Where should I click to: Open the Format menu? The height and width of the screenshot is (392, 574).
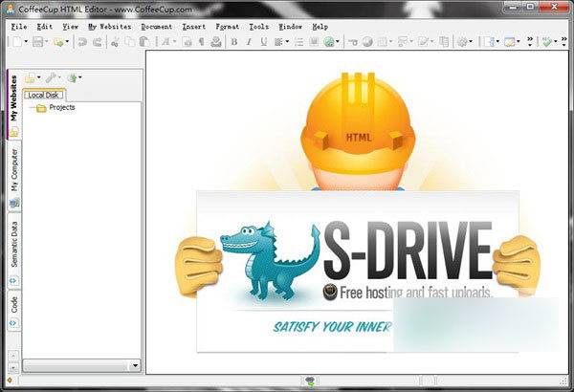pyautogui.click(x=228, y=27)
